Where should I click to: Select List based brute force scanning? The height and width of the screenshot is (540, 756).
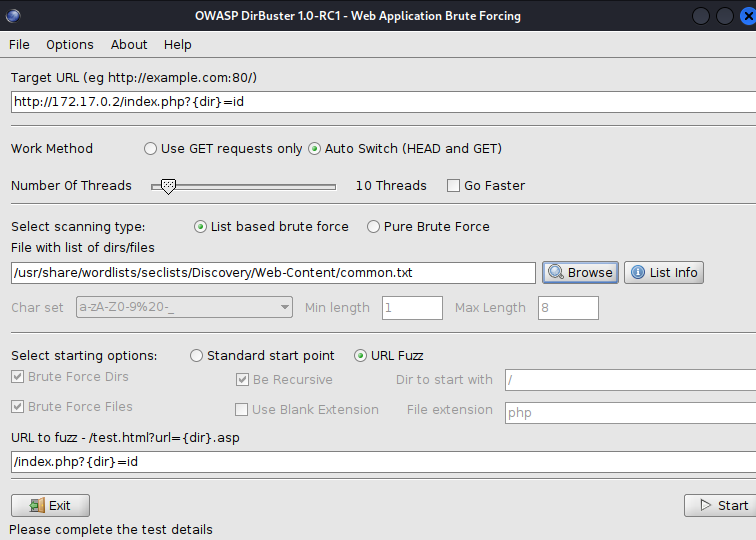(201, 227)
